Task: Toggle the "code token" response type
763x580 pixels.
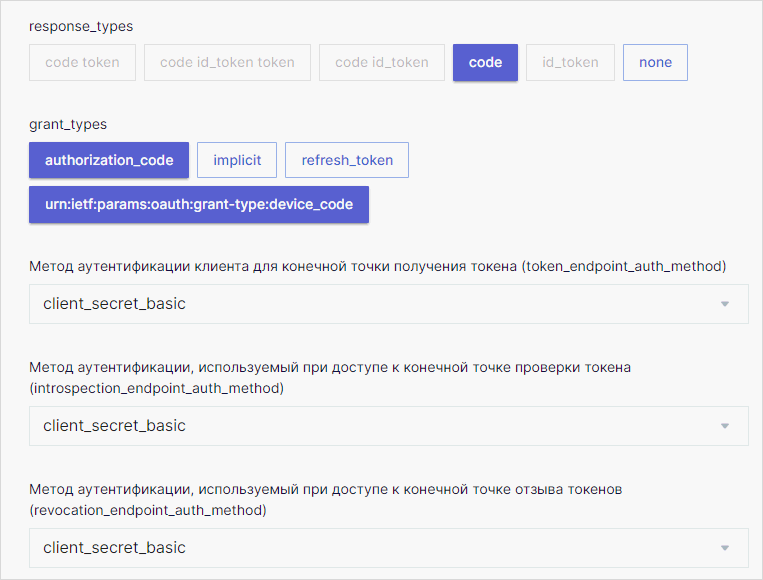Action: coord(82,62)
